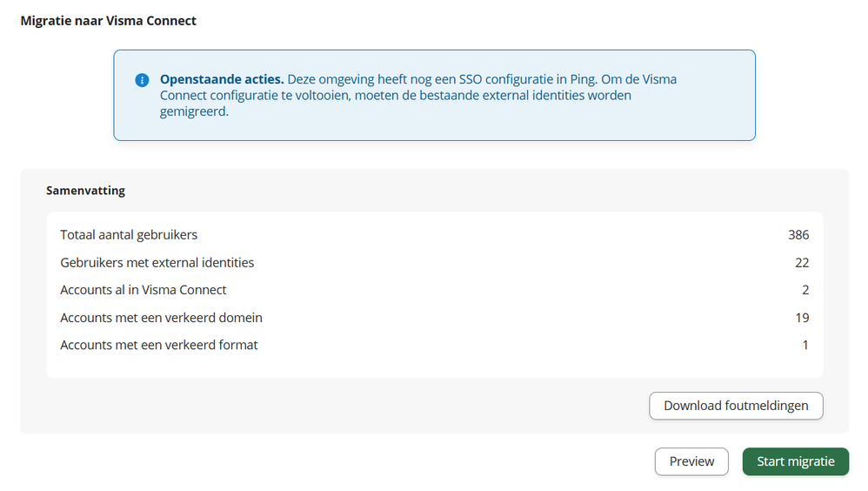Click the bold 'Openstaande acties.' text
The image size is (868, 491).
[x=222, y=79]
